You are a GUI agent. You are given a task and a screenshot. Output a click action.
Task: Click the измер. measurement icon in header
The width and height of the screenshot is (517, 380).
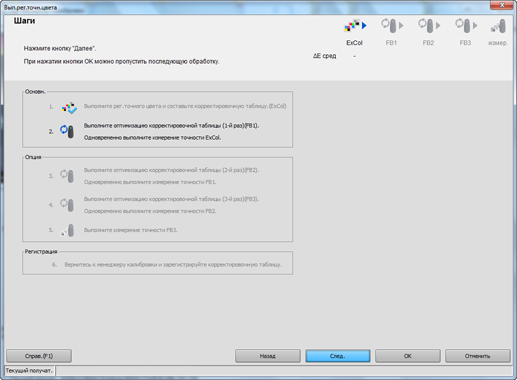click(498, 26)
